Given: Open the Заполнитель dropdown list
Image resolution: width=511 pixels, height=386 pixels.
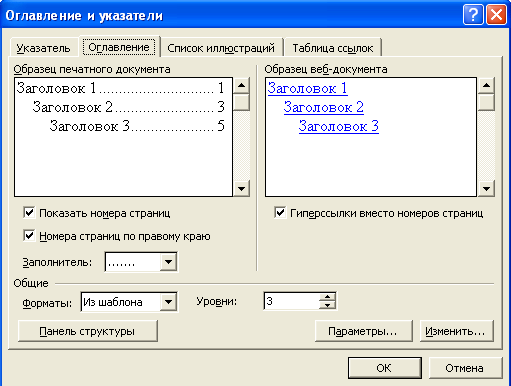Looking at the screenshot, I should pos(168,262).
